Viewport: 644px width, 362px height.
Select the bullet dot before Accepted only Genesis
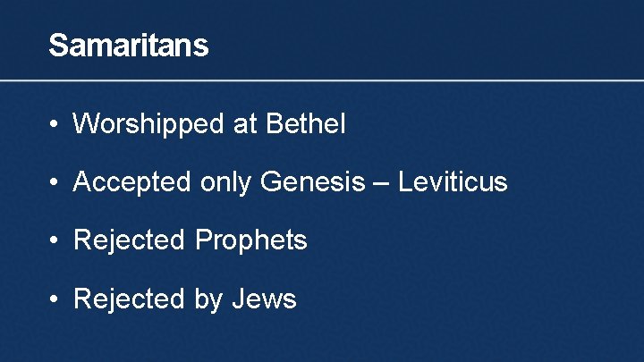pyautogui.click(x=54, y=181)
